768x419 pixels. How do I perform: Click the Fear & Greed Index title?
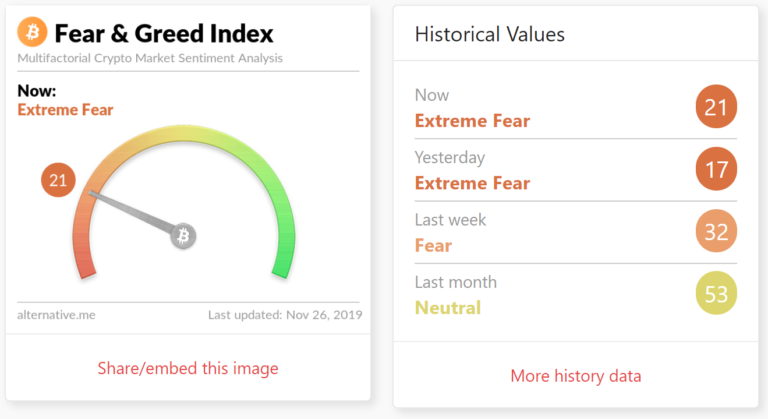(164, 33)
